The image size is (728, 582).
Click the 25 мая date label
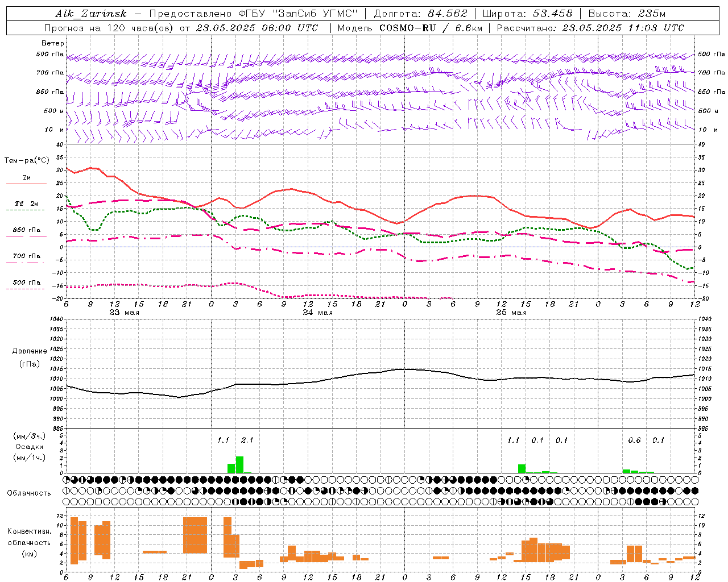coord(511,313)
